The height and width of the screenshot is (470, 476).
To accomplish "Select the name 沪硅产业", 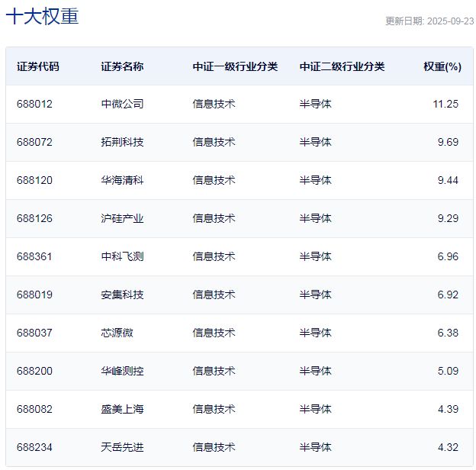I will 122,218.
